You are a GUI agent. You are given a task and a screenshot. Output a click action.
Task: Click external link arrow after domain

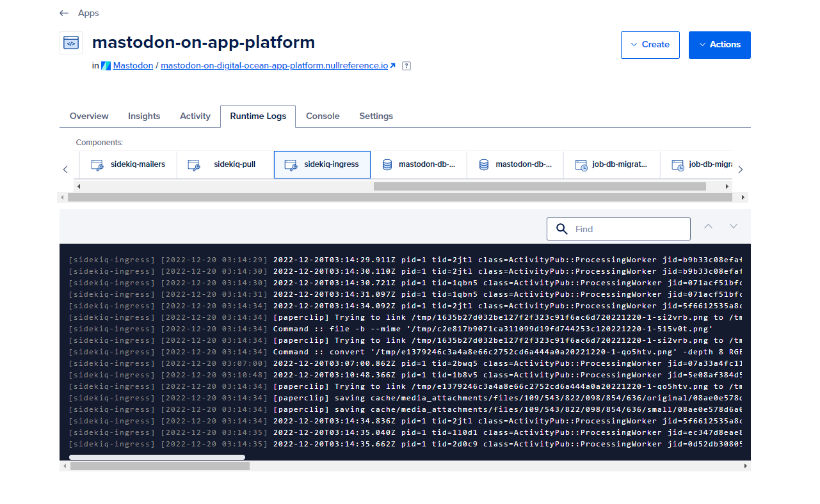393,66
